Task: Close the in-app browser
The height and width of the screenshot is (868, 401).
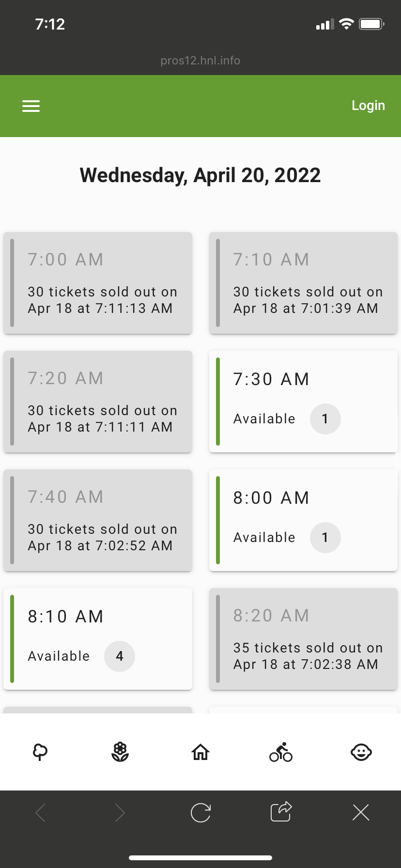Action: coord(361,812)
